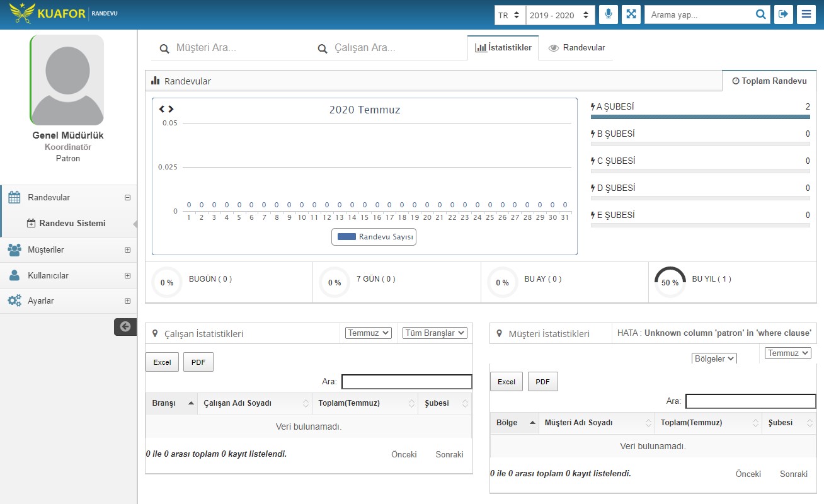
Task: Toggle Randevu Sayısı legend series
Action: click(374, 237)
